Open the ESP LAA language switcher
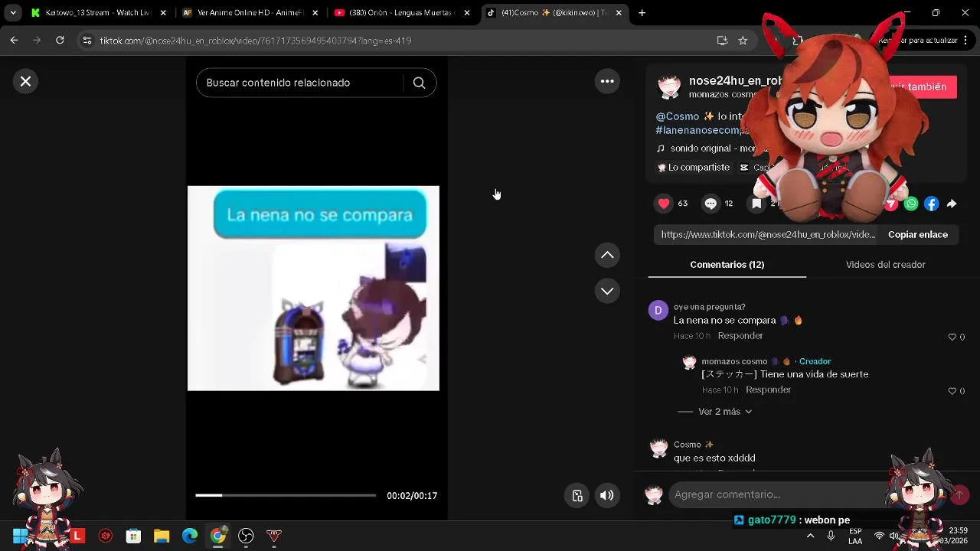Screen dimensions: 980x551 (x=855, y=536)
